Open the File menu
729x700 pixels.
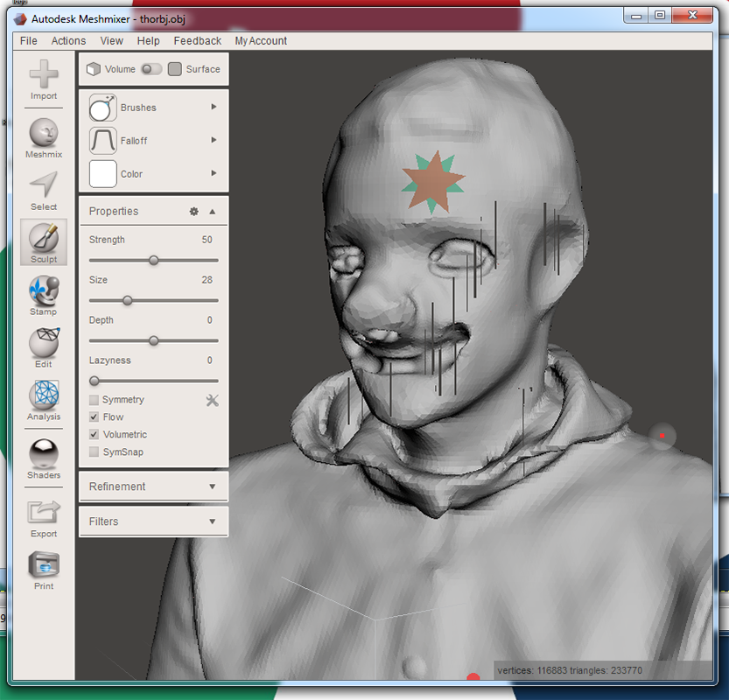28,41
